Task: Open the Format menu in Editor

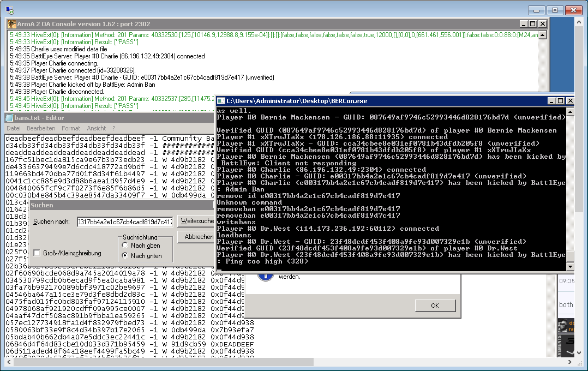Action: tap(71, 128)
